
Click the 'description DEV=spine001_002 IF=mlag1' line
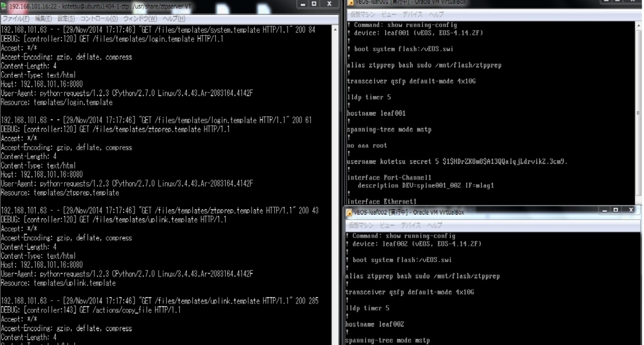click(426, 185)
